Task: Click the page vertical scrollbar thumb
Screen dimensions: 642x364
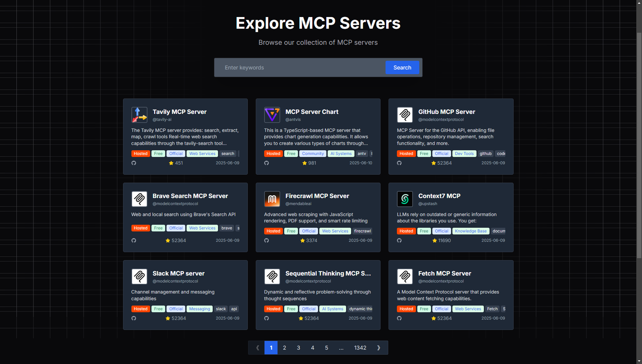Action: (639, 145)
